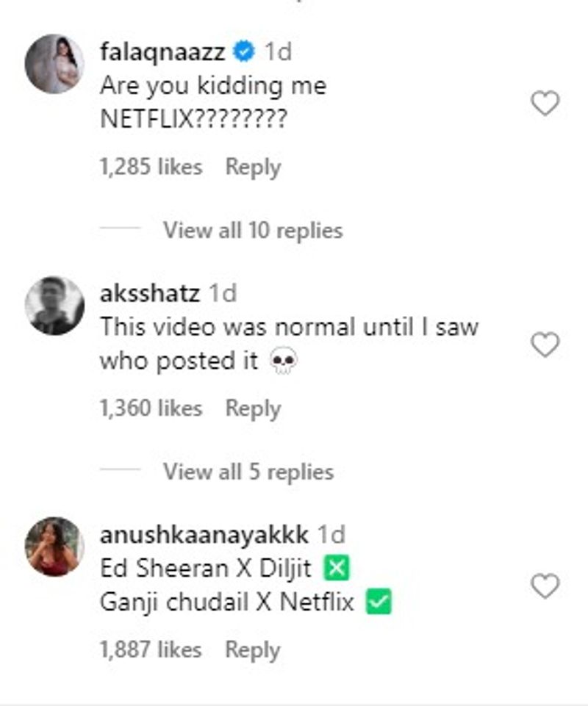The height and width of the screenshot is (706, 588).
Task: Reply to aksshatz's comment
Action: 253,408
